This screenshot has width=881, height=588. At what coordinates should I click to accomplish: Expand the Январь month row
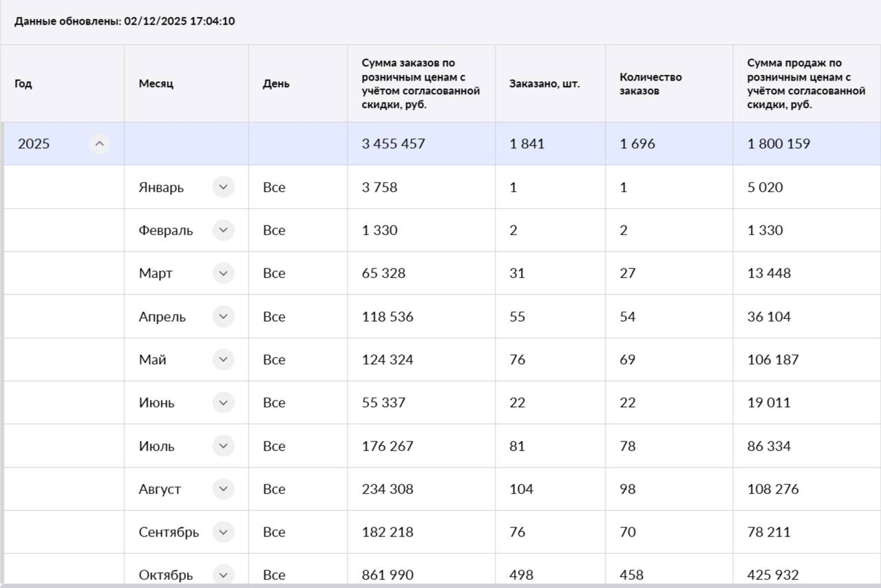223,187
